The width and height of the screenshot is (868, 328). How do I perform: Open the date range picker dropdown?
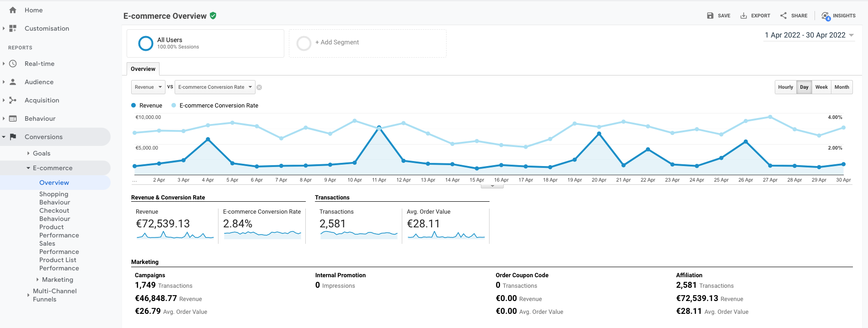coord(809,35)
